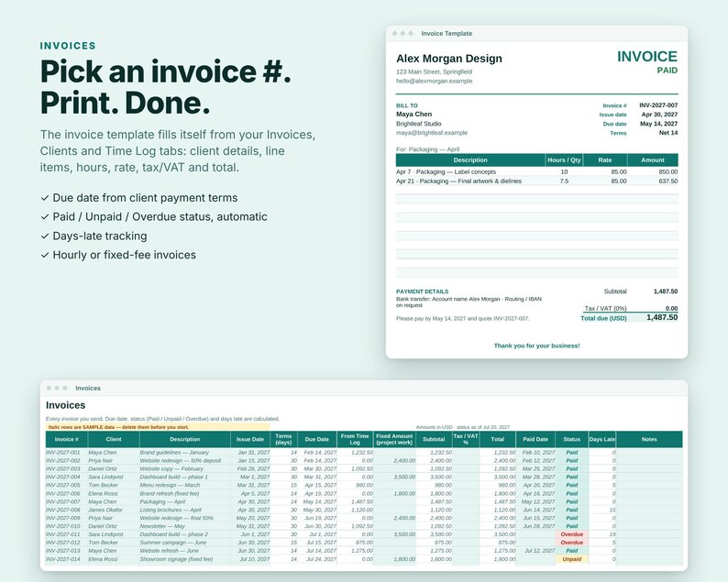Click the 637.50 line amount
Viewport: 728px width, 582px height.
click(x=667, y=181)
